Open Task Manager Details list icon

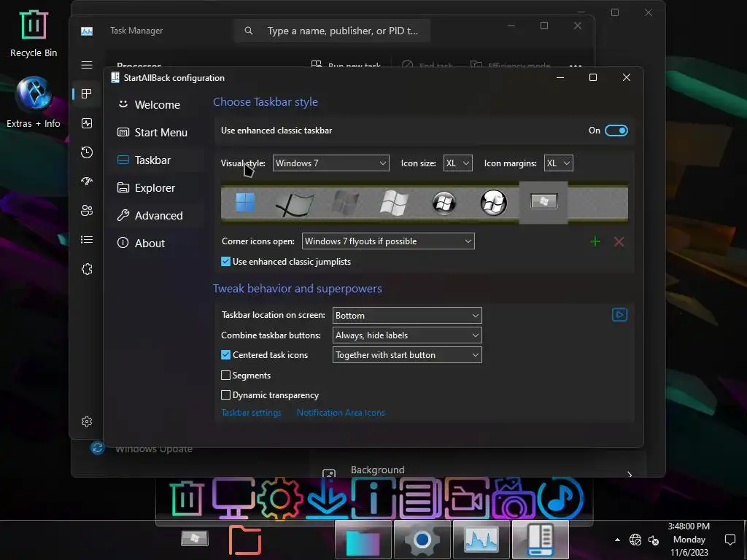87,239
